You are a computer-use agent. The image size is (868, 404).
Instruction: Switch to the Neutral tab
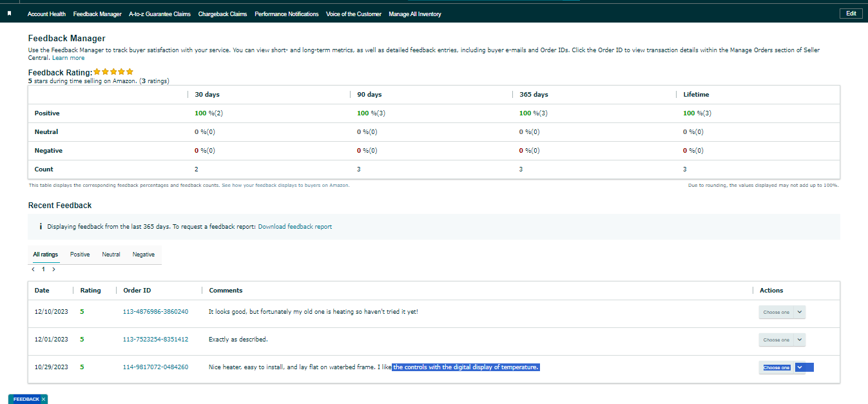click(111, 255)
